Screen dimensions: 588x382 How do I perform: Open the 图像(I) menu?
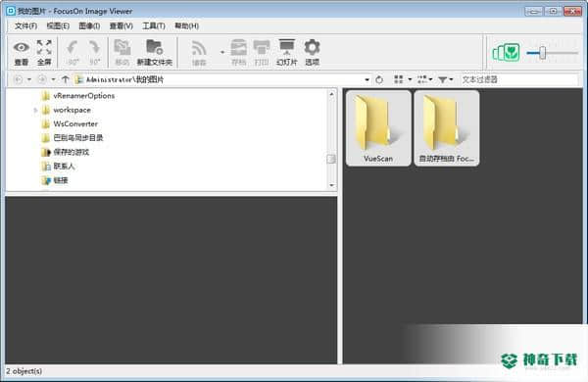[89, 25]
